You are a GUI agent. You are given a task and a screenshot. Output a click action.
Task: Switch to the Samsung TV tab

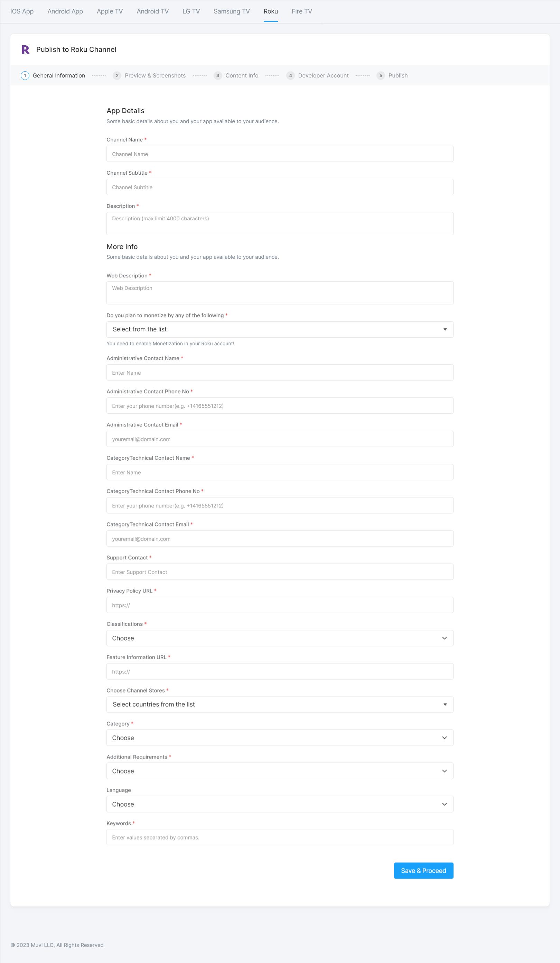tap(232, 11)
